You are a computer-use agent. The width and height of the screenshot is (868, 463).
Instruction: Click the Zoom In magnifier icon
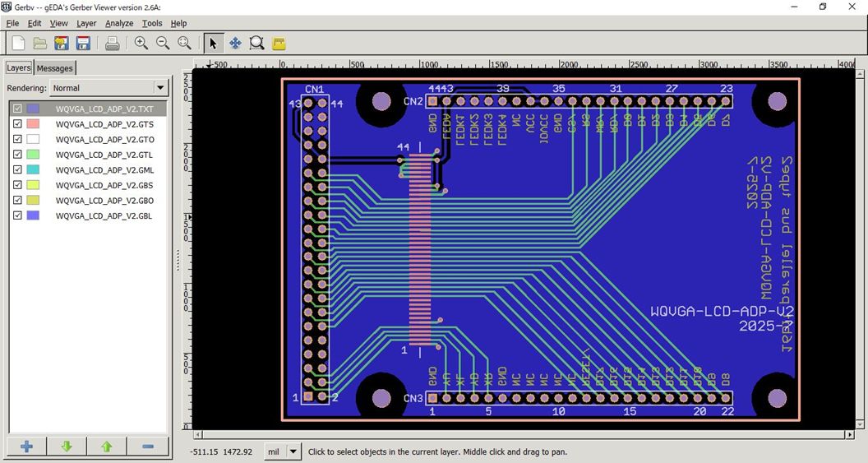[x=141, y=44]
